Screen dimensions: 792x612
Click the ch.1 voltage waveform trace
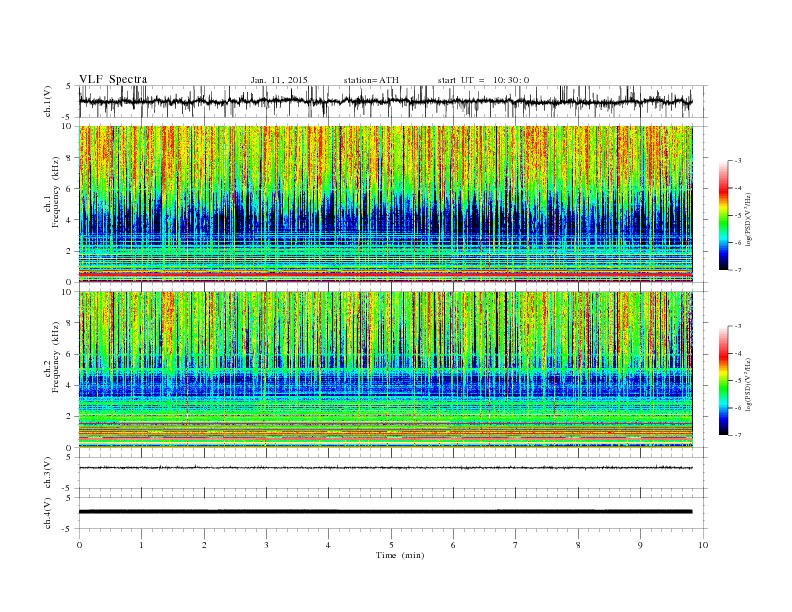pos(385,101)
